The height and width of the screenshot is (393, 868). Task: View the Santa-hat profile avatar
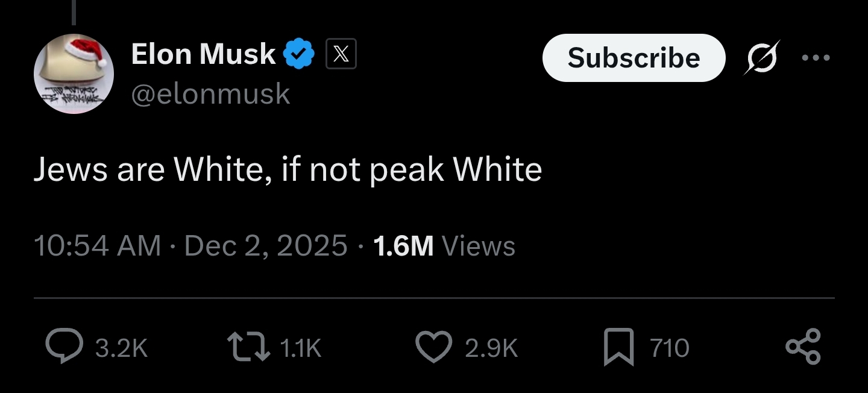coord(74,74)
